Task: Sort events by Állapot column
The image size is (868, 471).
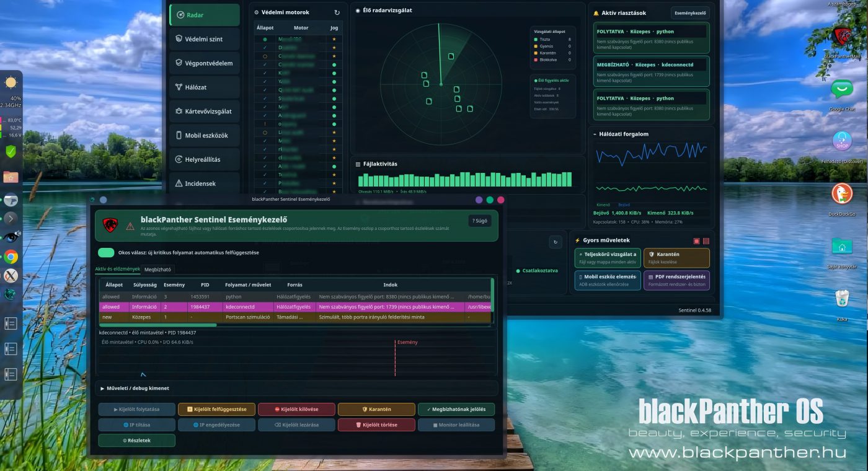Action: click(x=114, y=284)
